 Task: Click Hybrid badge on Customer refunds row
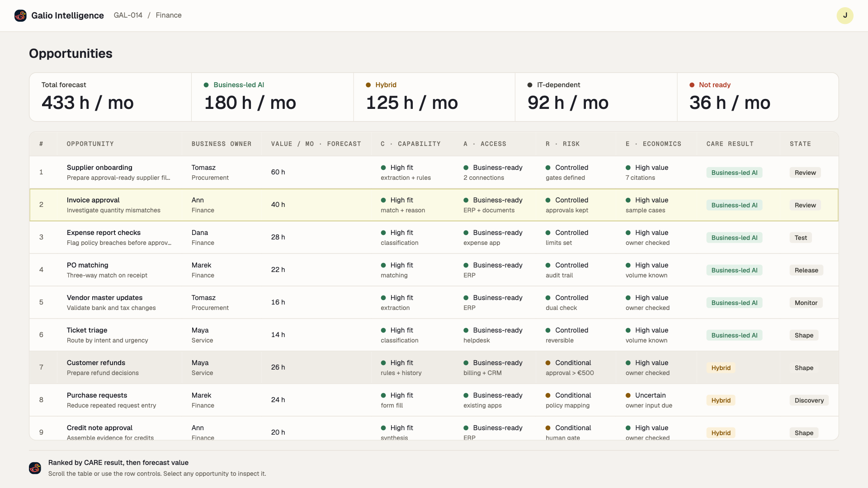[721, 368]
